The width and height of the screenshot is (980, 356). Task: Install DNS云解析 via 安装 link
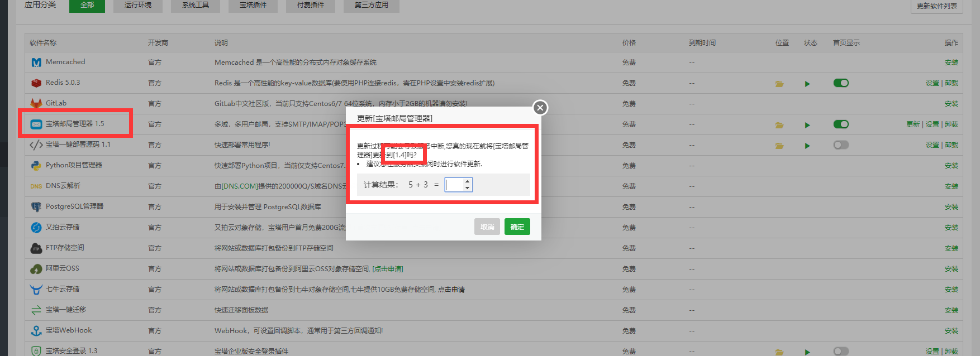coord(952,186)
